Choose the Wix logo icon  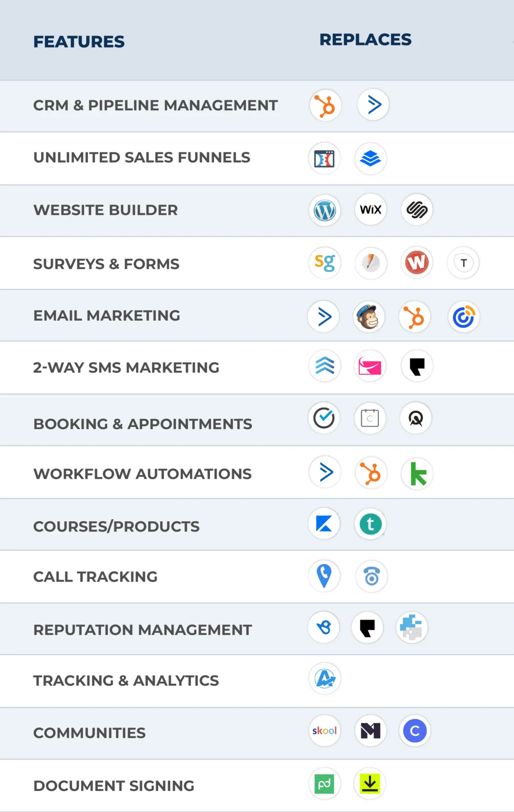371,209
